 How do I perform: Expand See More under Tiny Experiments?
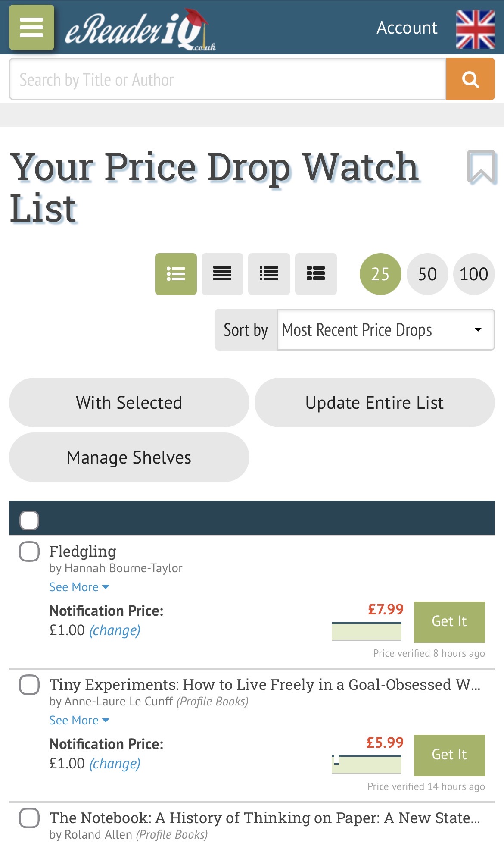(x=79, y=721)
